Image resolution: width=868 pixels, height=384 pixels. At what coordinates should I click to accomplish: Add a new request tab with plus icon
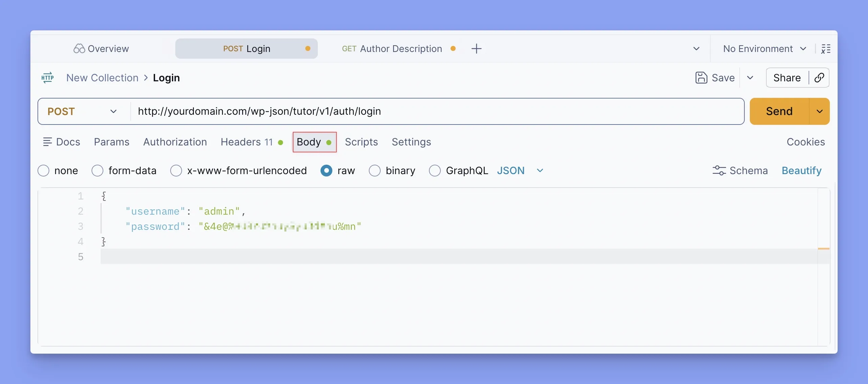coord(476,49)
